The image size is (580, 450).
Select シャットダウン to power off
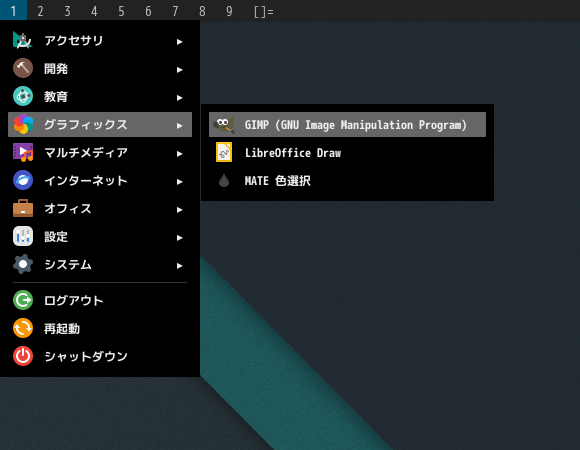[x=100, y=356]
